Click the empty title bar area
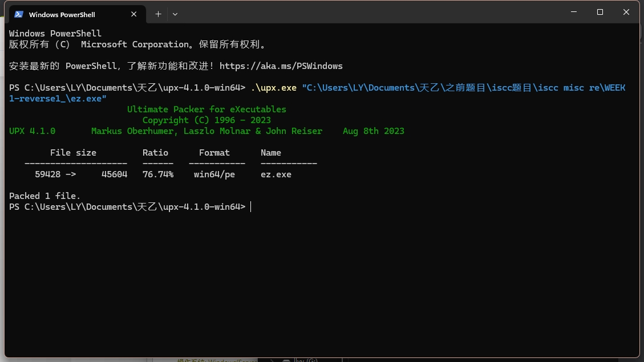The width and height of the screenshot is (644, 362). (x=371, y=13)
